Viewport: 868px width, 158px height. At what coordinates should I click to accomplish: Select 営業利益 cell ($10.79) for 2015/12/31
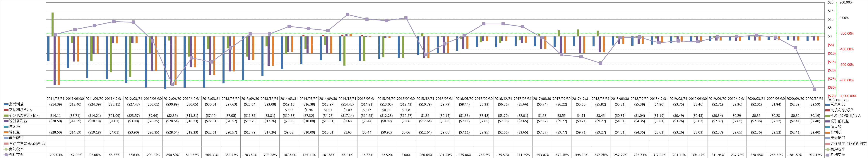[x=426, y=105]
